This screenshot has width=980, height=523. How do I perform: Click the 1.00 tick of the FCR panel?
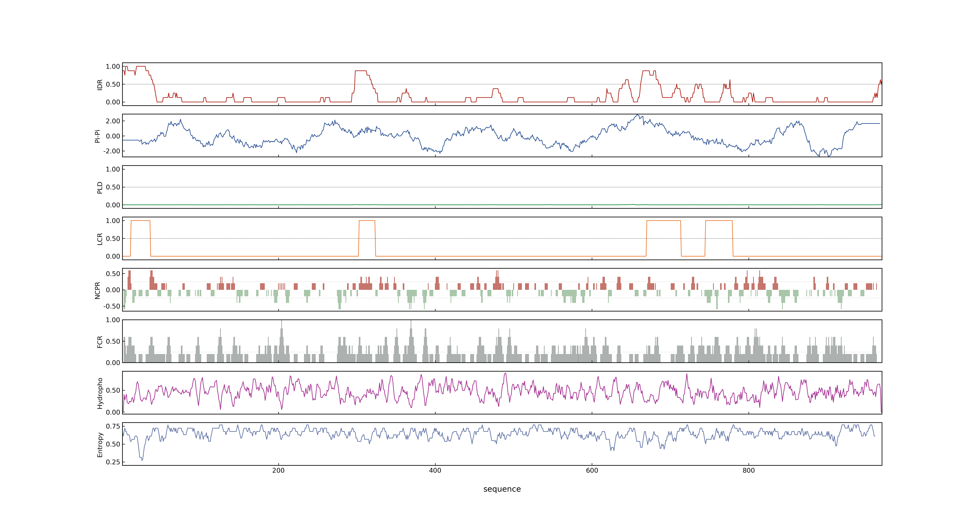click(x=113, y=320)
